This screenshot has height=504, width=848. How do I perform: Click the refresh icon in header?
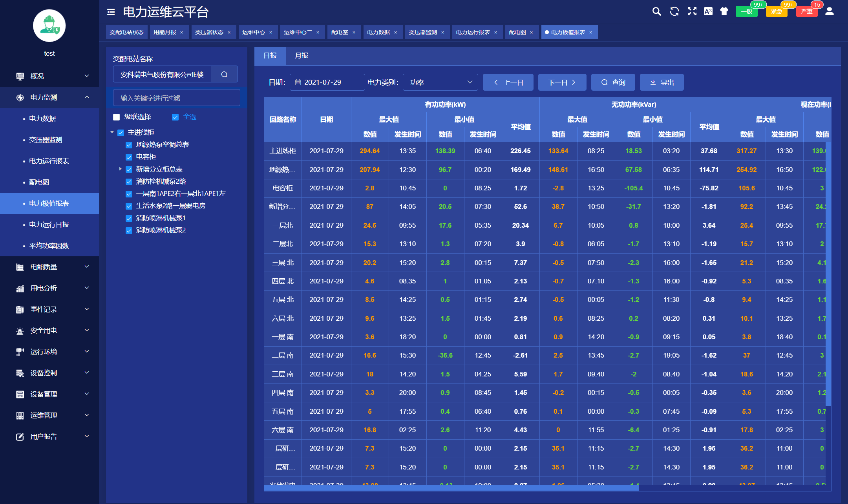pos(674,11)
